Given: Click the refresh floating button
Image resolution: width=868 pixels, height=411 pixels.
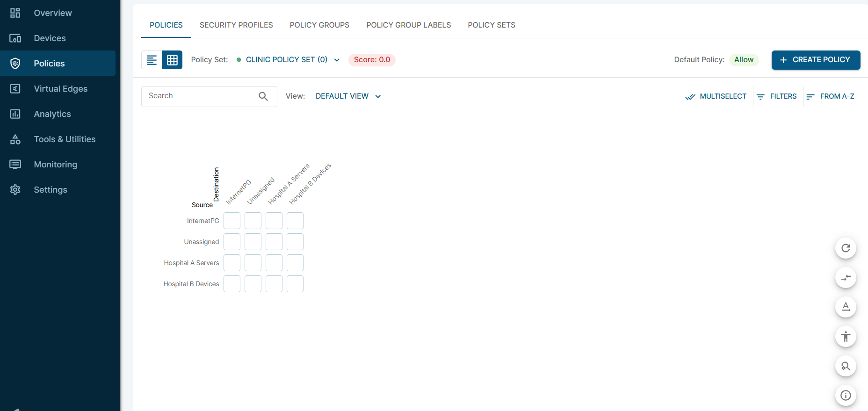Looking at the screenshot, I should (846, 248).
